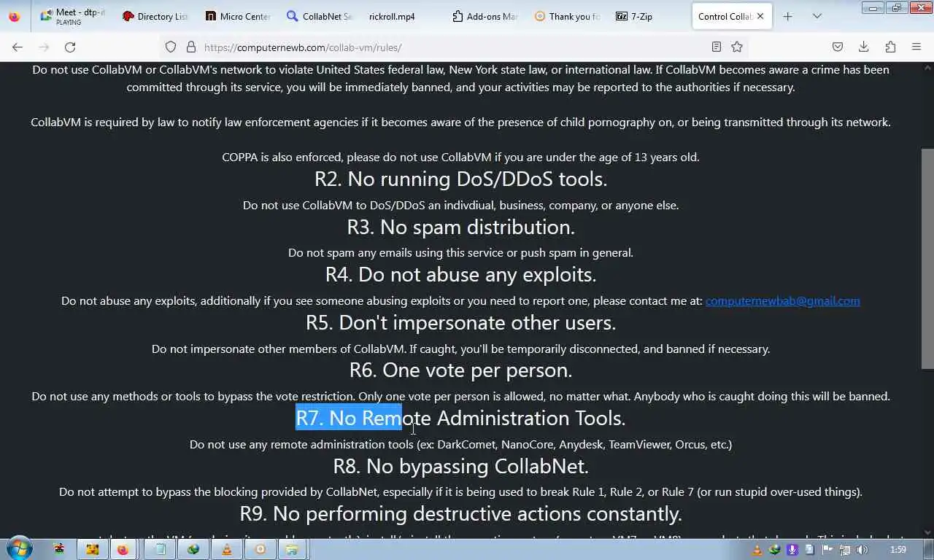
Task: Expand the list all tabs dropdown
Action: pyautogui.click(x=817, y=16)
